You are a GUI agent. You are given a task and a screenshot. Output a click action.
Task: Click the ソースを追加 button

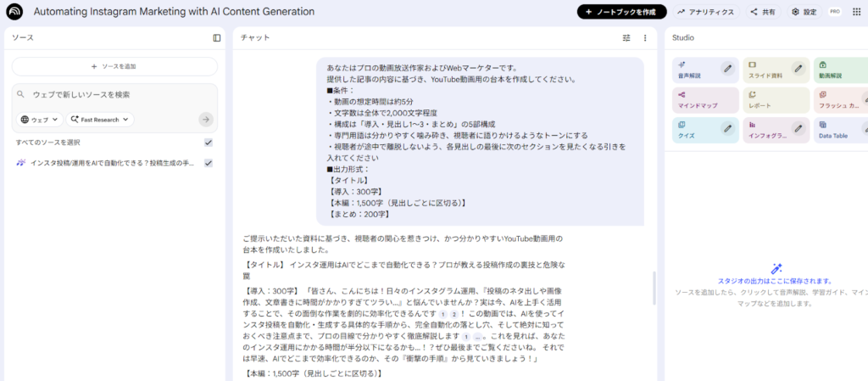pyautogui.click(x=114, y=66)
